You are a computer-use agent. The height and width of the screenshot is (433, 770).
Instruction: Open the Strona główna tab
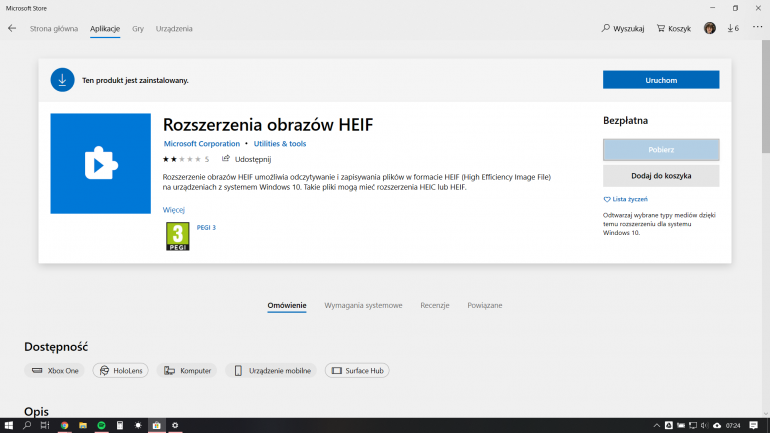(54, 28)
